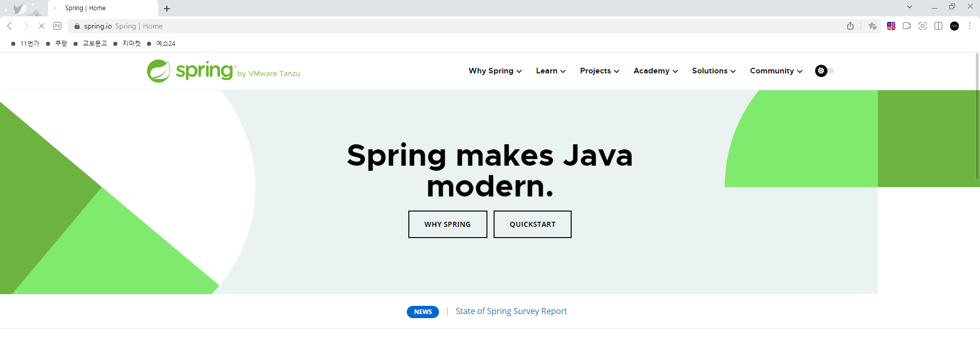Open the browser three-dot menu
Screen dimensions: 980x339
970,26
